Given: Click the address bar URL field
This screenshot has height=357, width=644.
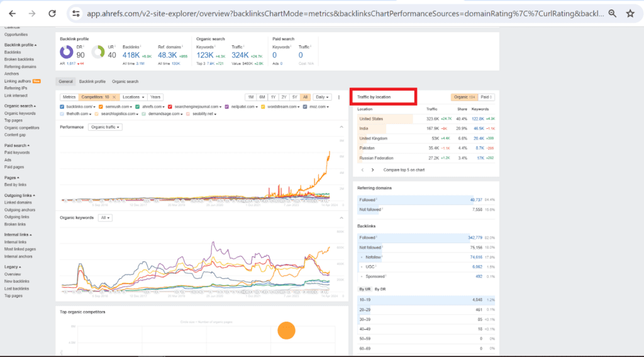Looking at the screenshot, I should pos(345,14).
